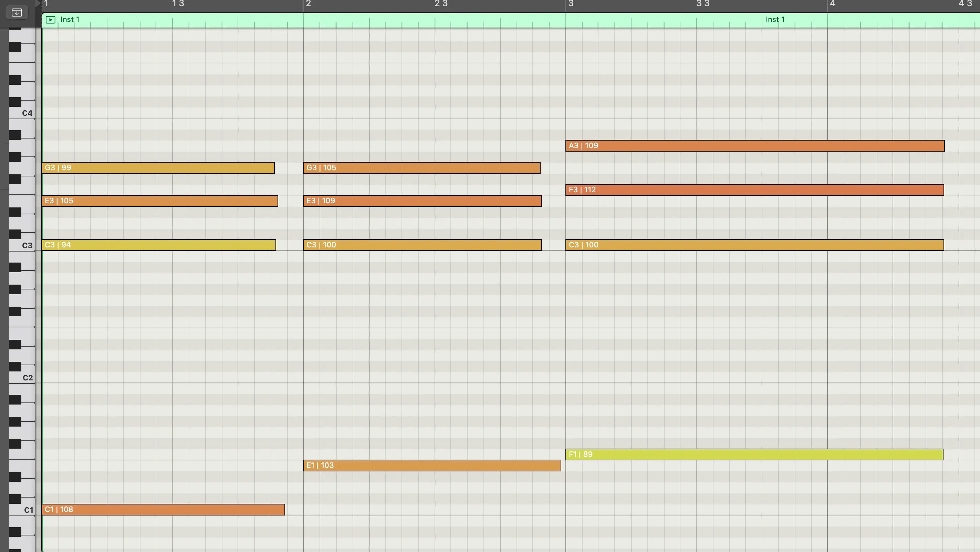This screenshot has width=980, height=552.
Task: Select the G3 note with velocity 105
Action: (x=421, y=168)
